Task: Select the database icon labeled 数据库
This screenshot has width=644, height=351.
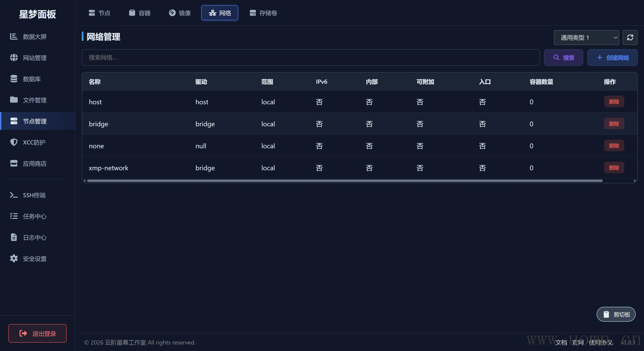Action: coord(14,79)
